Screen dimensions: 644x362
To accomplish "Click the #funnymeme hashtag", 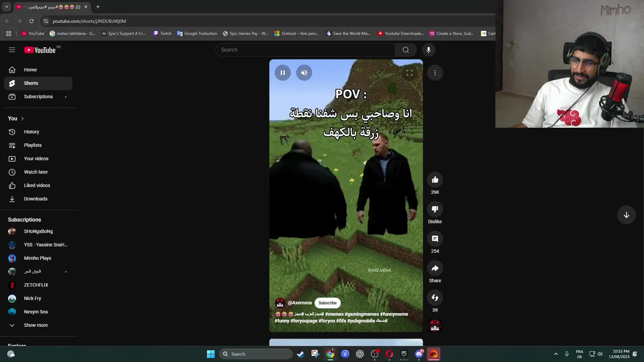I will pos(394,314).
